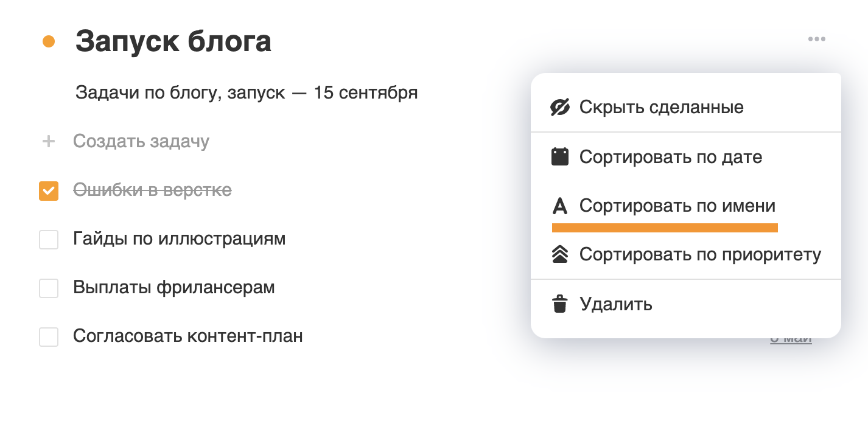Click the crossed-out eye icon

coord(559,108)
